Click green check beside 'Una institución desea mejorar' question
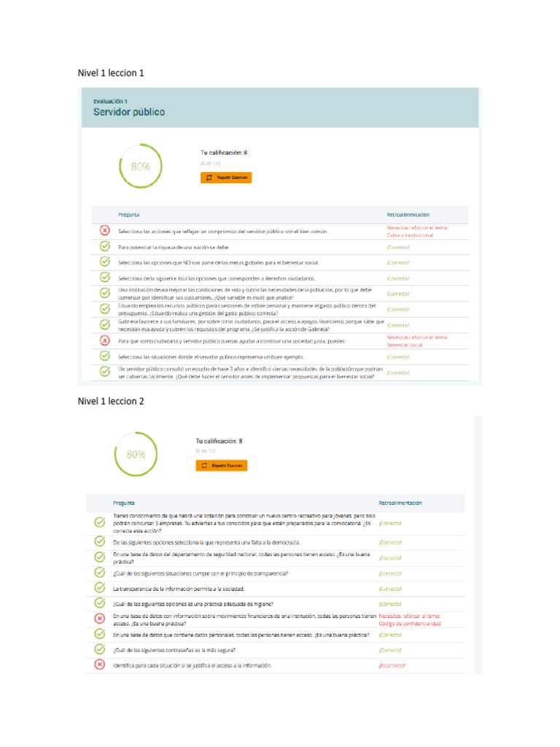The image size is (560, 747). [105, 293]
